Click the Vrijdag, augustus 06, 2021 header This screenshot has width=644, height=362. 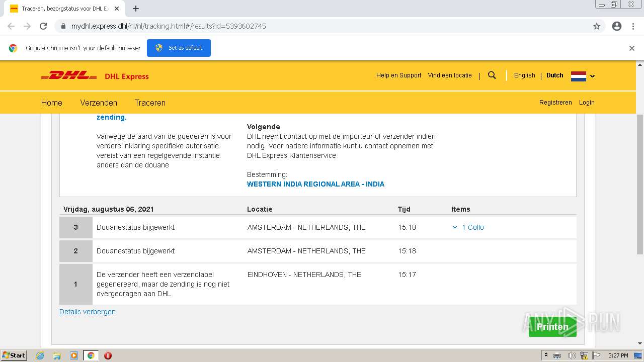[x=109, y=209]
